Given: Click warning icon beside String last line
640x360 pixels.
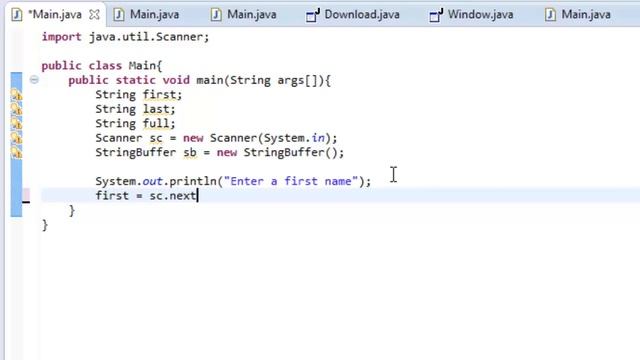Looking at the screenshot, I should click(16, 109).
